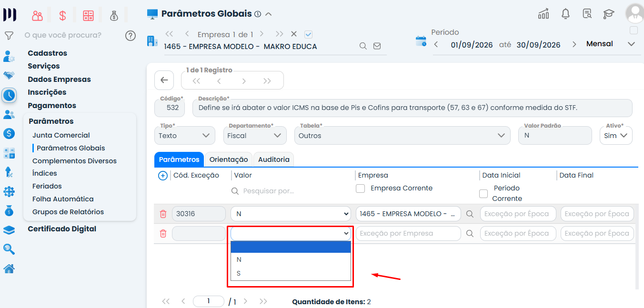Open the layers stack sidebar icon
The image size is (644, 308).
(9, 230)
